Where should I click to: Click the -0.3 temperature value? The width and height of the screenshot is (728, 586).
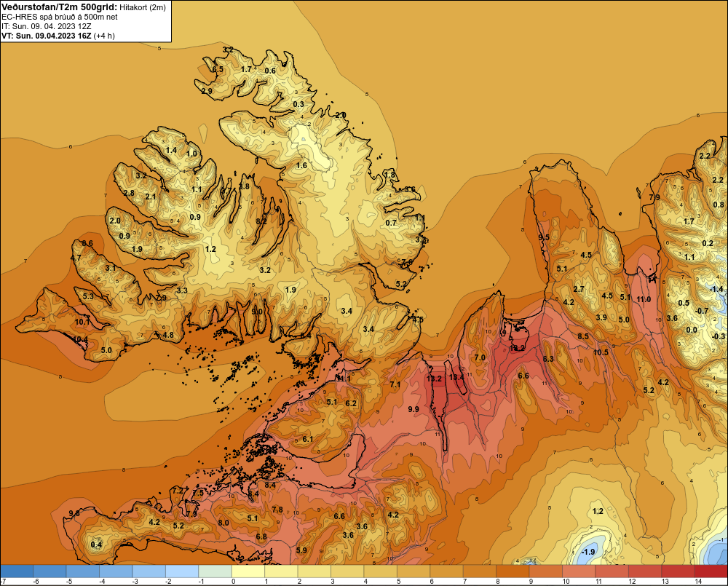pyautogui.click(x=719, y=336)
